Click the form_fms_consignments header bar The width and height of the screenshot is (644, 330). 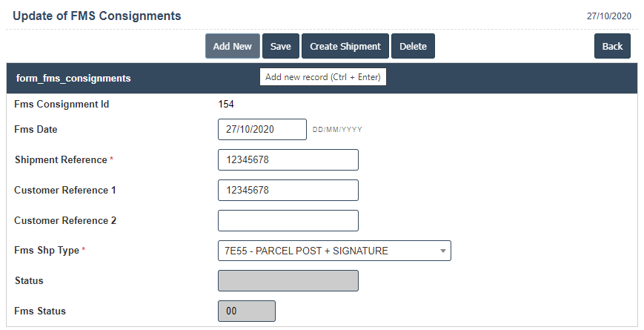click(x=73, y=78)
